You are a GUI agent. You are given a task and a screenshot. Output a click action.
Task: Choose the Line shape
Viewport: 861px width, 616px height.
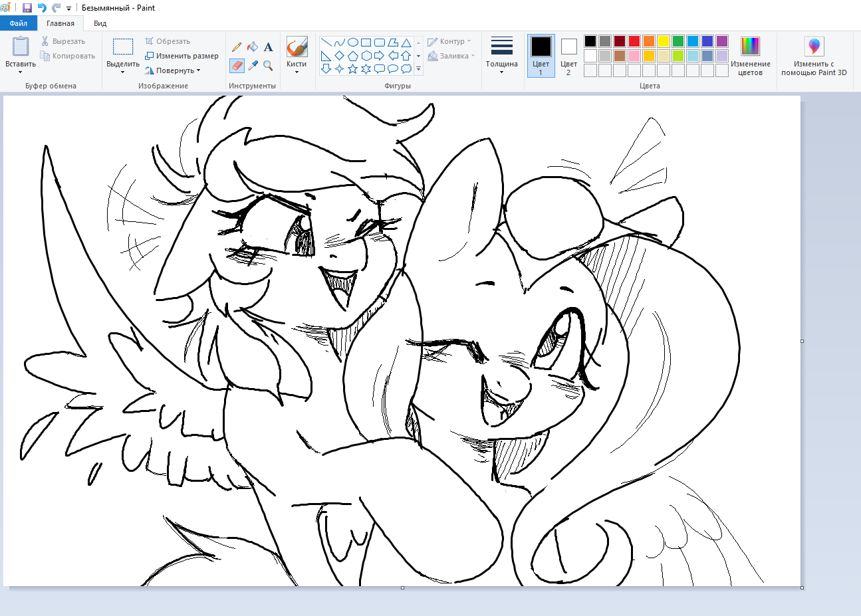pos(326,43)
